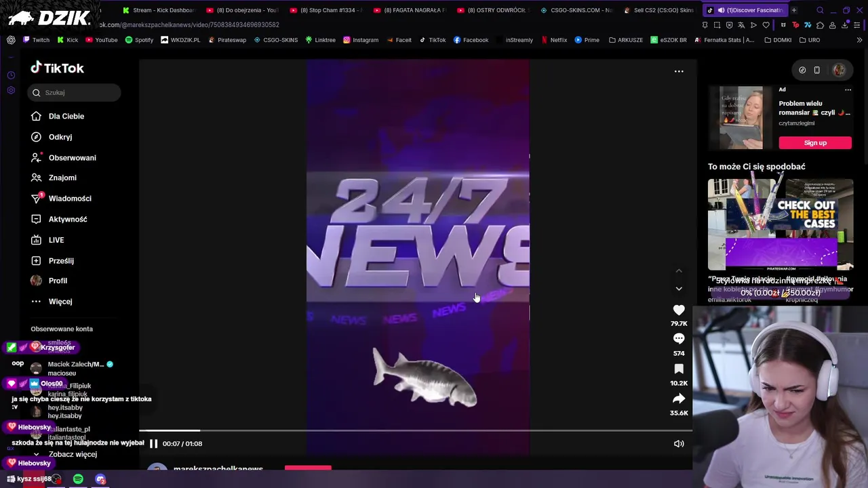Switch to CSGO-SKINS.COM tab
Image resolution: width=868 pixels, height=488 pixels.
point(577,10)
